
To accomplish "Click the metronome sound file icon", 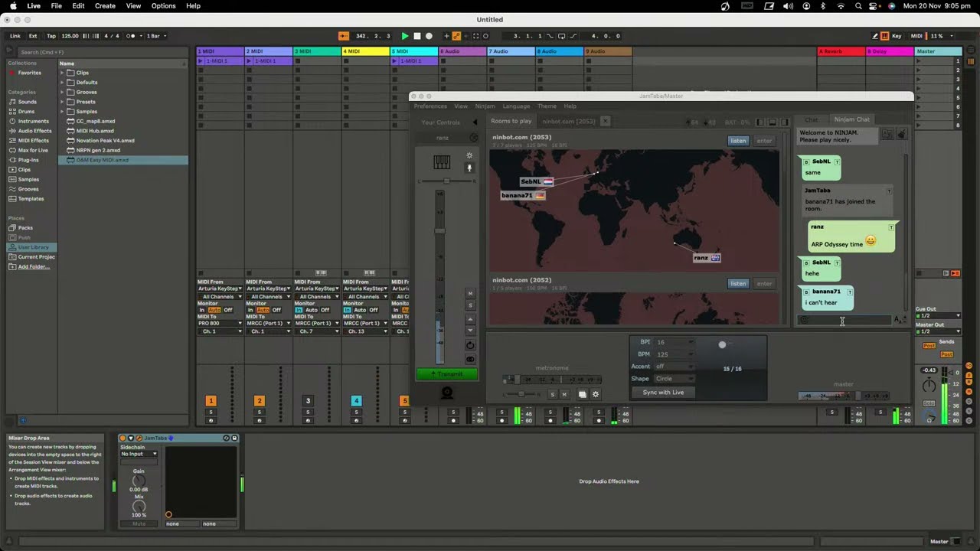I will [x=583, y=395].
